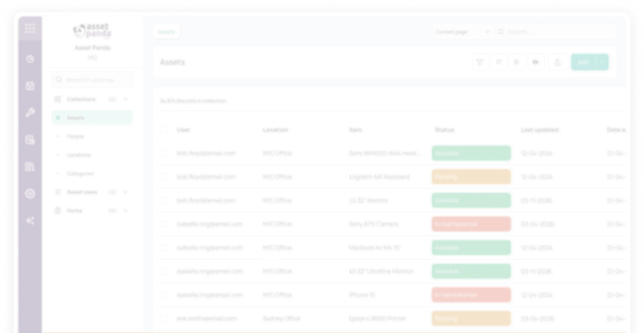Viewport: 644px width, 333px height.
Task: Open the app grid launcher icon
Action: [x=30, y=28]
